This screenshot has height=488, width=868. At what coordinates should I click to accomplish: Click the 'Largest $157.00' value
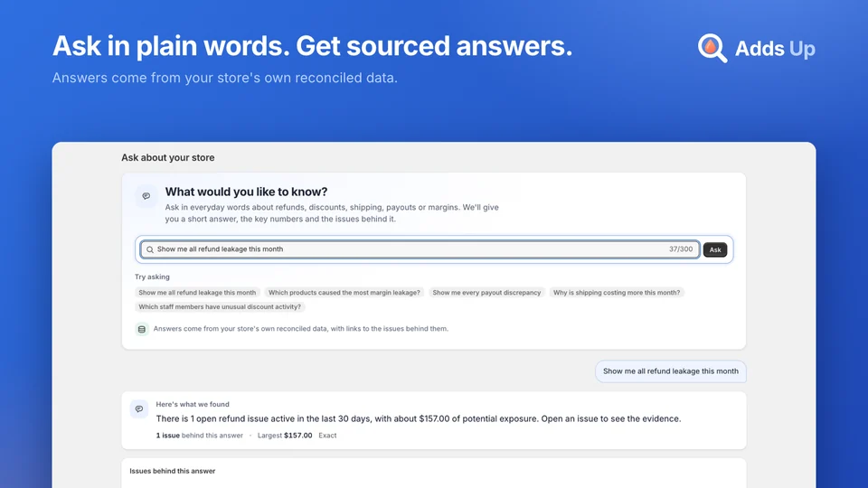pyautogui.click(x=285, y=436)
